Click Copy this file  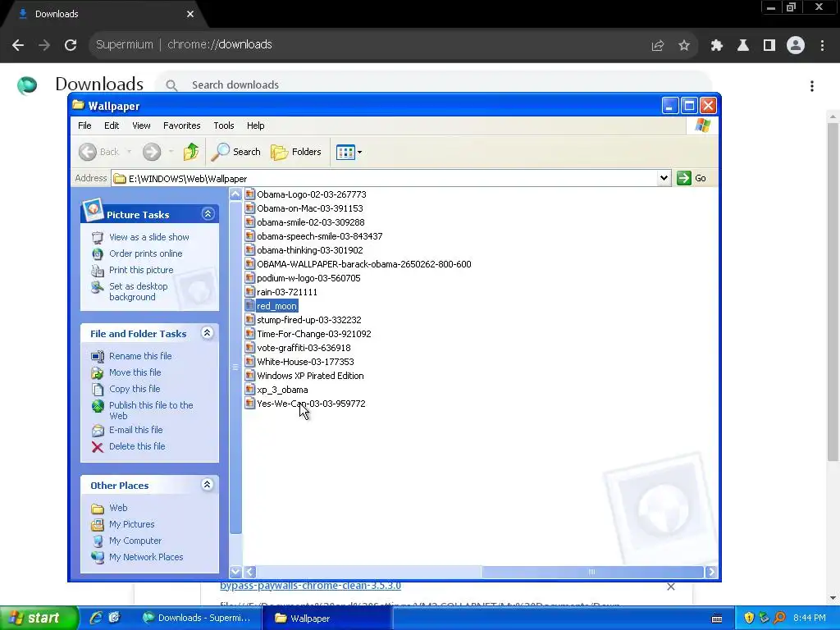coord(135,389)
